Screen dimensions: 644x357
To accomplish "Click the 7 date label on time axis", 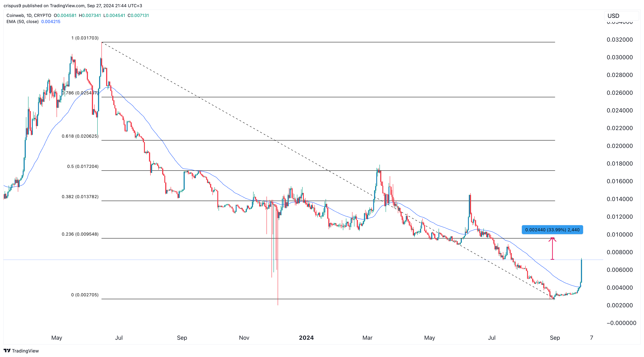I will click(591, 338).
